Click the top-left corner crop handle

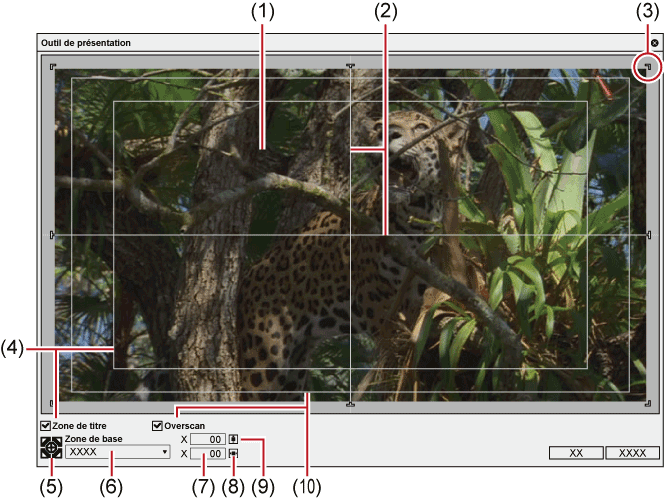[x=53, y=66]
